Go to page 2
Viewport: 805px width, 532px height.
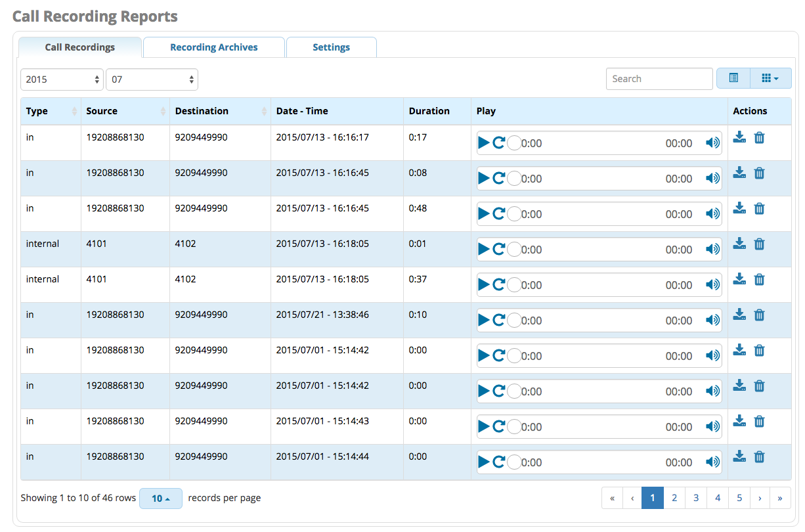click(674, 498)
